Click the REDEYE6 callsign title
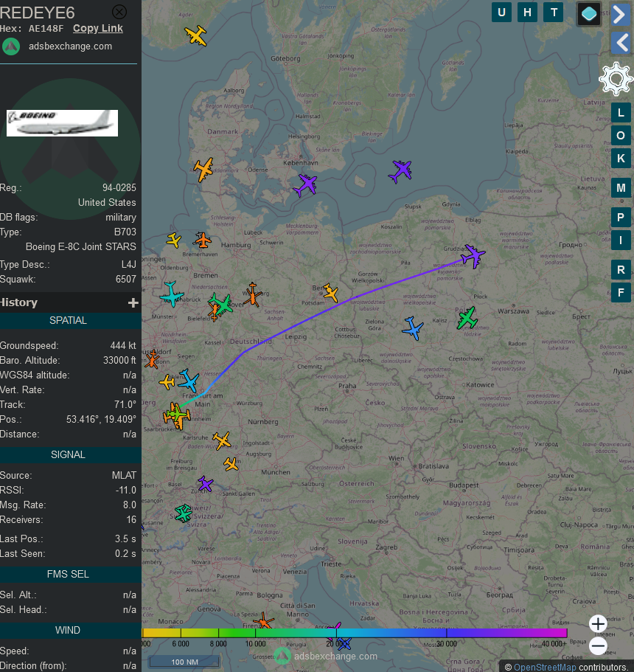Viewport: 634px width, 672px height. point(38,13)
